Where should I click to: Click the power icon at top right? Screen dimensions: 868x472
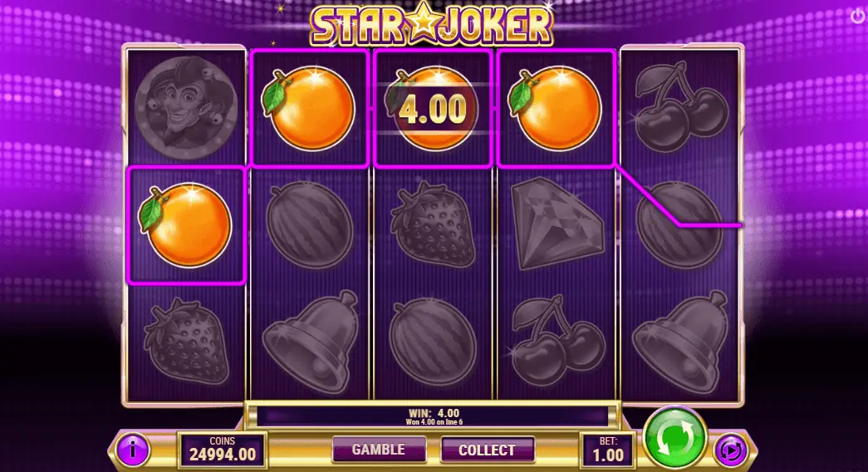pos(858,16)
